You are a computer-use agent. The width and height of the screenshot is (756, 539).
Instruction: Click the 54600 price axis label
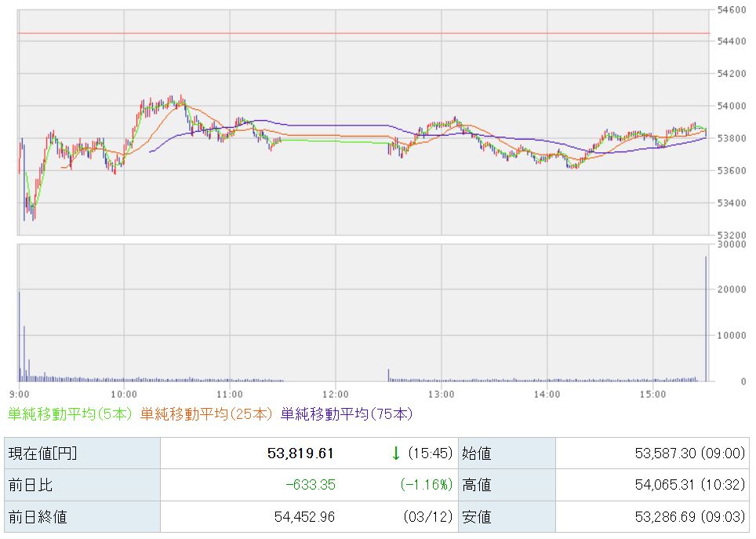click(x=732, y=9)
